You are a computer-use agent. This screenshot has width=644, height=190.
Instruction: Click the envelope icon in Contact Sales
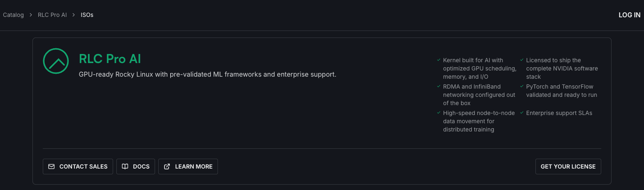51,167
